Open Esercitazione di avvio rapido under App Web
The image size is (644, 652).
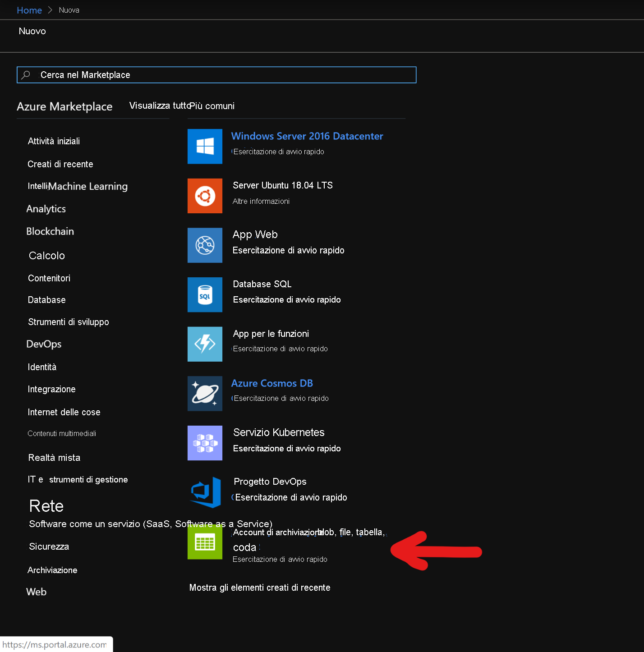coord(289,250)
